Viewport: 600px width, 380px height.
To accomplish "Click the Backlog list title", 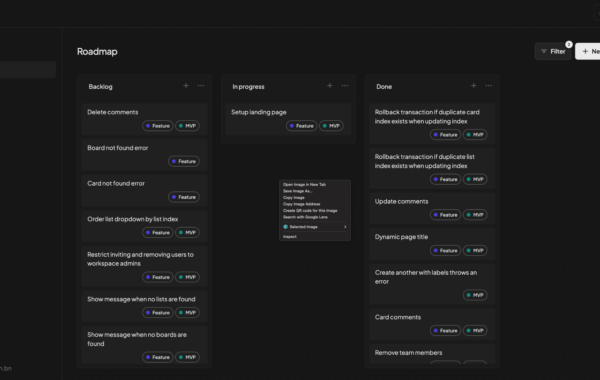I will coord(101,86).
